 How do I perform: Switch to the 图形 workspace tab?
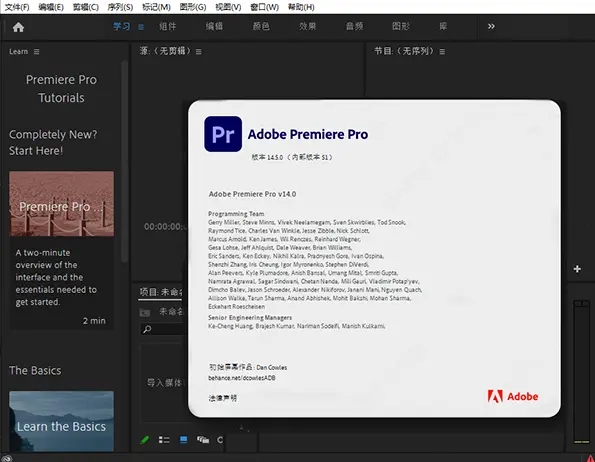click(x=401, y=27)
